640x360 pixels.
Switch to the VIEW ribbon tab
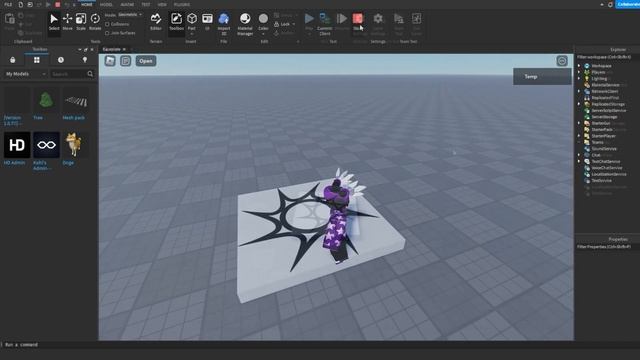click(x=162, y=4)
